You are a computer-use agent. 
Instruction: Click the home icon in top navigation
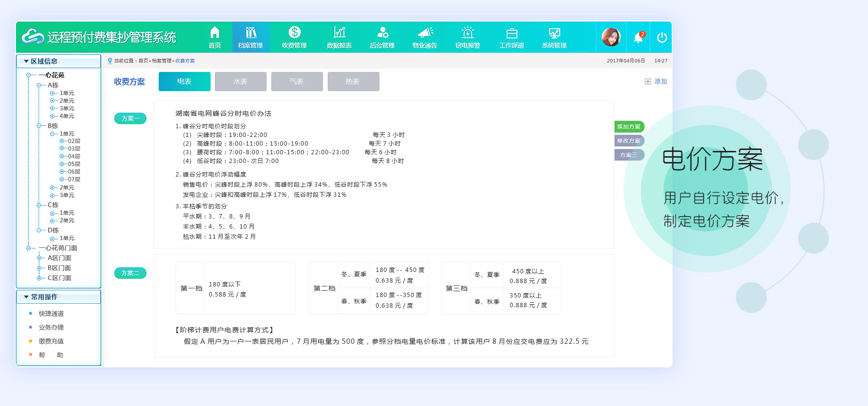(x=215, y=33)
